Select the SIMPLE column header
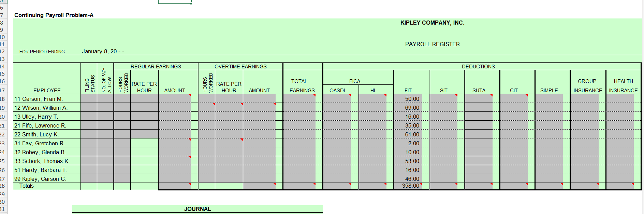 (x=549, y=90)
